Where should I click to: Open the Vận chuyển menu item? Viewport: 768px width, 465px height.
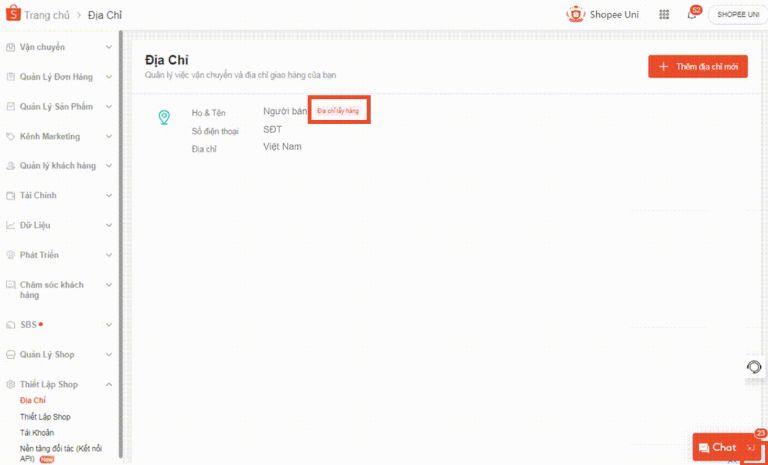point(42,48)
